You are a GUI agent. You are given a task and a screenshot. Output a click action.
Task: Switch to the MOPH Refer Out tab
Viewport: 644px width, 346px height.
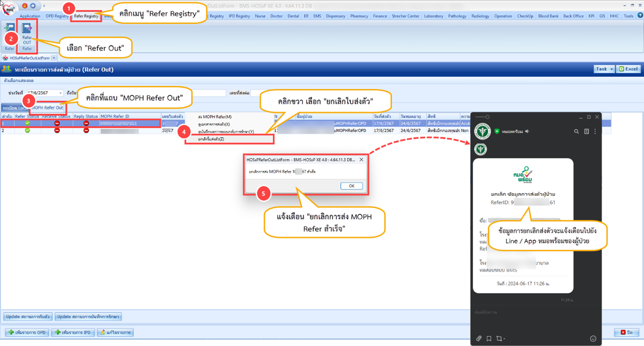pyautogui.click(x=47, y=108)
